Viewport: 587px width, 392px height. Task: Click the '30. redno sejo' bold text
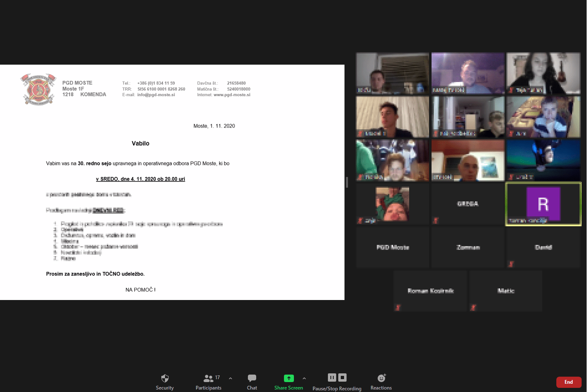tap(95, 164)
